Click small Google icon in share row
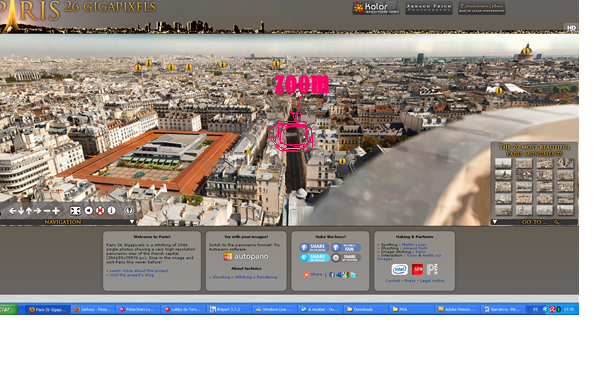The image size is (600, 375). (346, 275)
